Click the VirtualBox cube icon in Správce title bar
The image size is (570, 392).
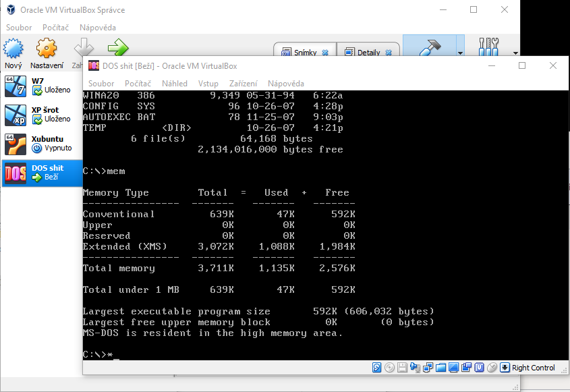[11, 9]
